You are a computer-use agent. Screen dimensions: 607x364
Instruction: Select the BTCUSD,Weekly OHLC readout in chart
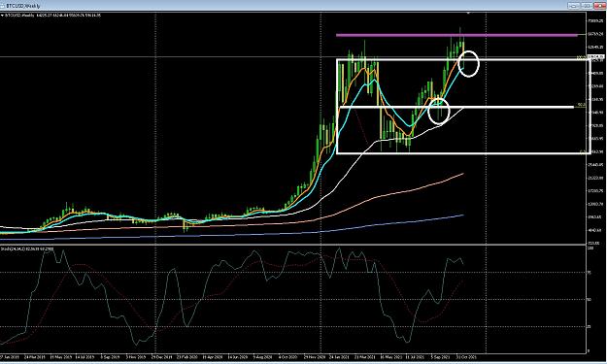coord(52,16)
